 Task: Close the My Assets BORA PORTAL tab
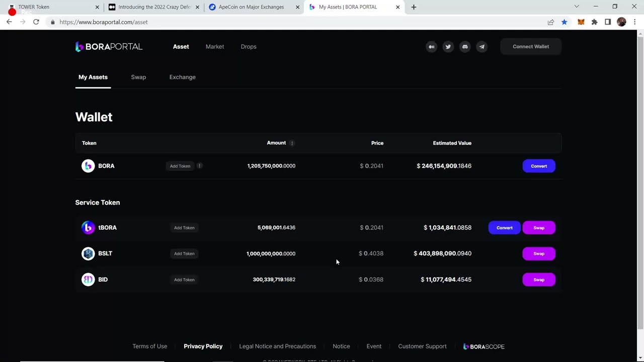point(397,7)
